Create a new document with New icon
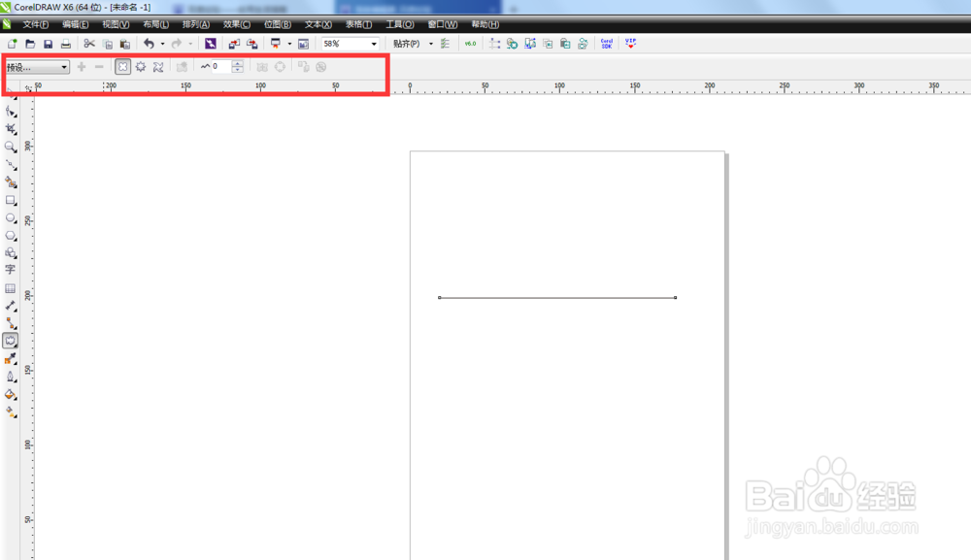This screenshot has height=560, width=971. [12, 44]
